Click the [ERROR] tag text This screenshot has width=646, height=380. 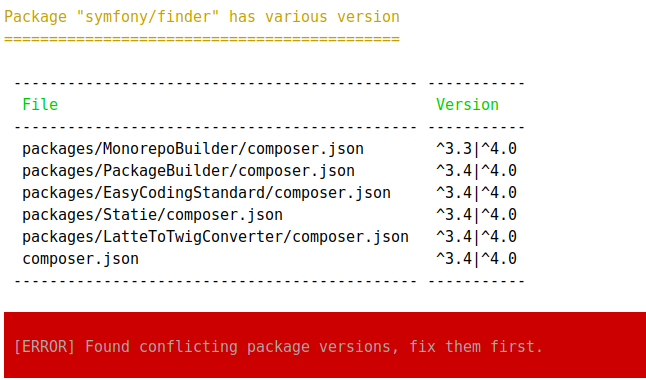(x=44, y=347)
